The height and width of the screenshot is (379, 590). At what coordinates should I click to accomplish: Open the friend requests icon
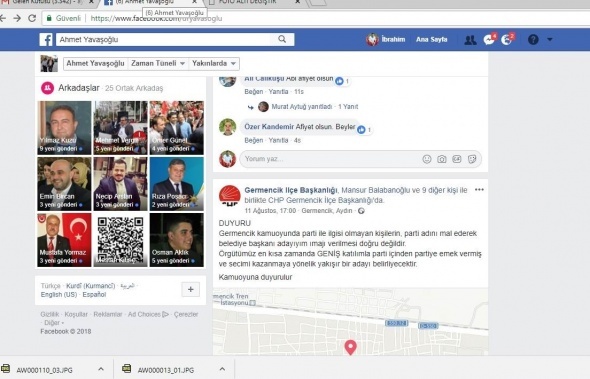click(470, 40)
